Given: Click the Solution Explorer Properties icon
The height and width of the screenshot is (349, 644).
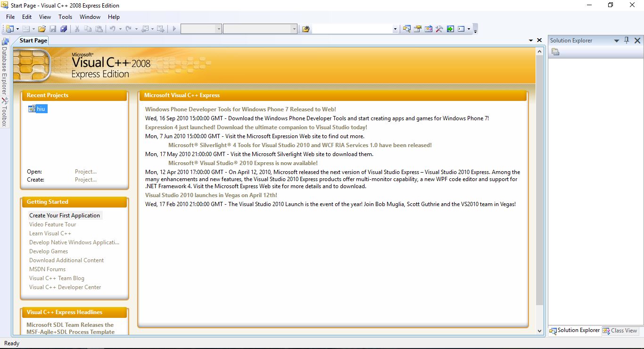Looking at the screenshot, I should coord(555,52).
